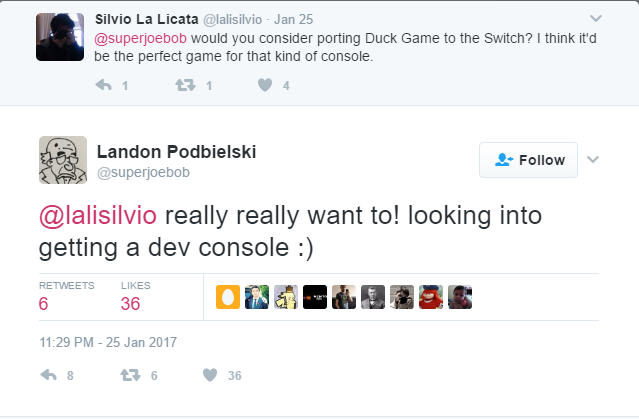639x419 pixels.
Task: Open the @superjoebob mention link
Action: (x=140, y=38)
